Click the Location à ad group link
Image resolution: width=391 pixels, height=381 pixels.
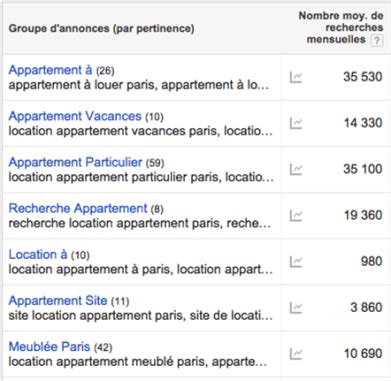pyautogui.click(x=38, y=254)
